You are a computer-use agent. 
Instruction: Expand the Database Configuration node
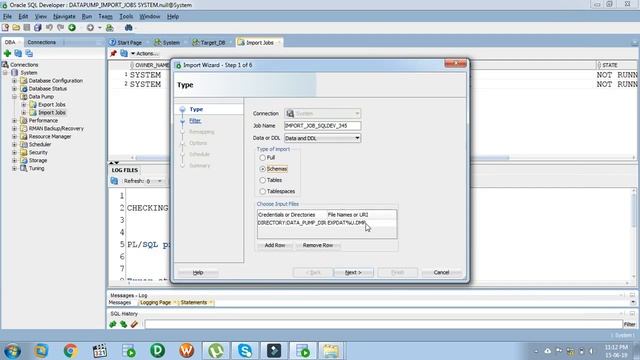coord(15,81)
